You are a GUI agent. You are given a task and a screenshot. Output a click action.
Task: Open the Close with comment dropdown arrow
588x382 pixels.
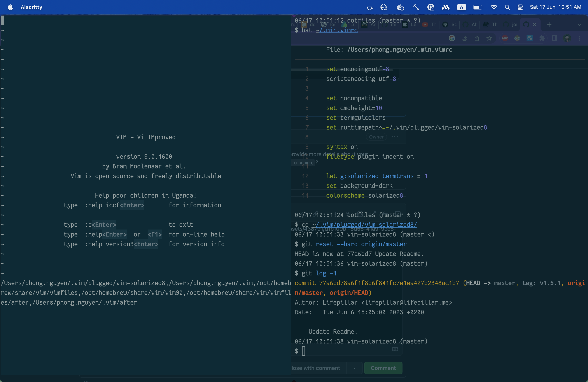pyautogui.click(x=354, y=368)
